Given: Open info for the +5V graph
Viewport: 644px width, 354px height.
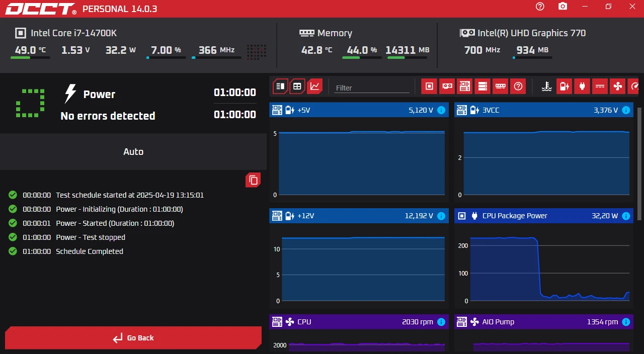Looking at the screenshot, I should [441, 110].
